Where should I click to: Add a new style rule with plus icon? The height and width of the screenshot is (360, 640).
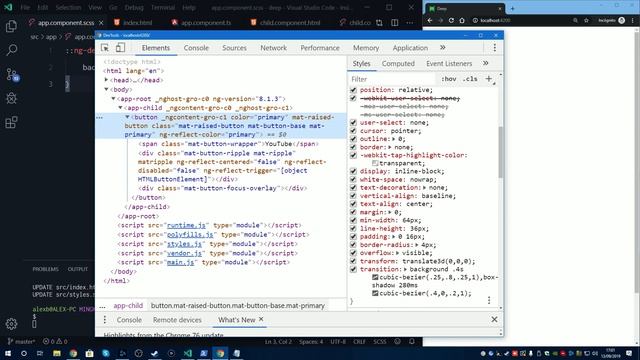coord(489,79)
